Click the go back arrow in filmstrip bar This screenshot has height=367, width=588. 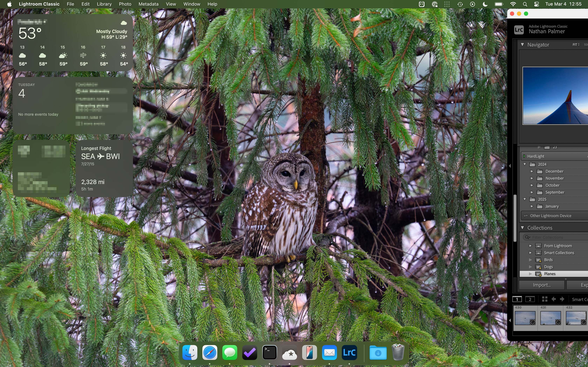coord(554,299)
